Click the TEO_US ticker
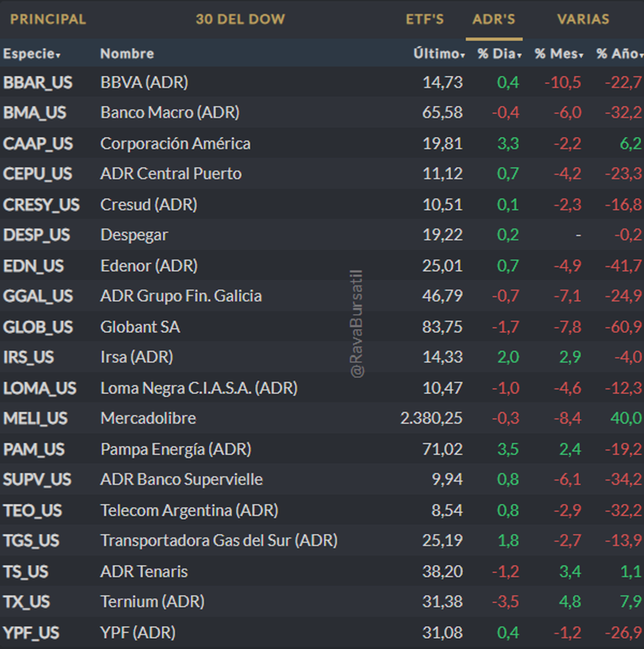The image size is (644, 649). [32, 511]
